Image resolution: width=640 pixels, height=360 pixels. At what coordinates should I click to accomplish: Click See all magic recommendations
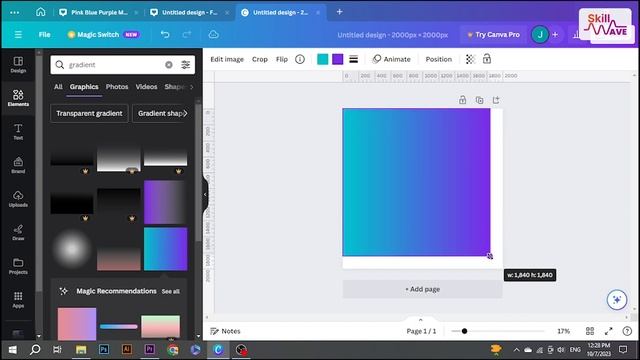point(171,291)
